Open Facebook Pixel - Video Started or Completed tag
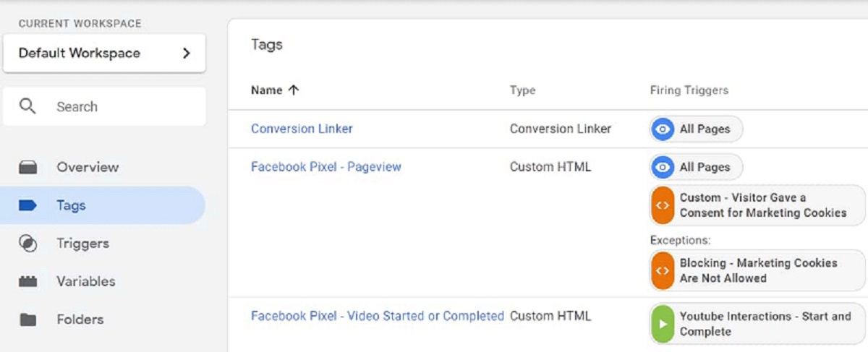This screenshot has height=352, width=868. 377,316
